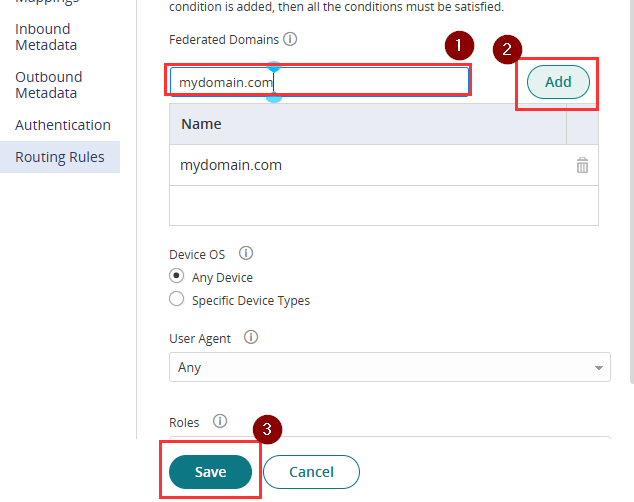Focus the Federated Domains text field

pyautogui.click(x=319, y=82)
